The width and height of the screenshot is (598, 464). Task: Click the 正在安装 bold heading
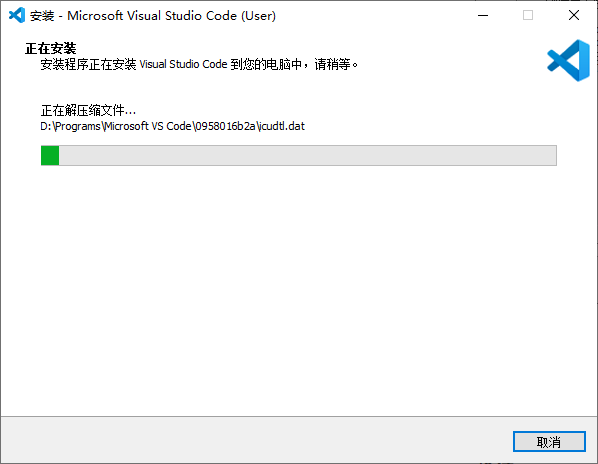[x=51, y=48]
